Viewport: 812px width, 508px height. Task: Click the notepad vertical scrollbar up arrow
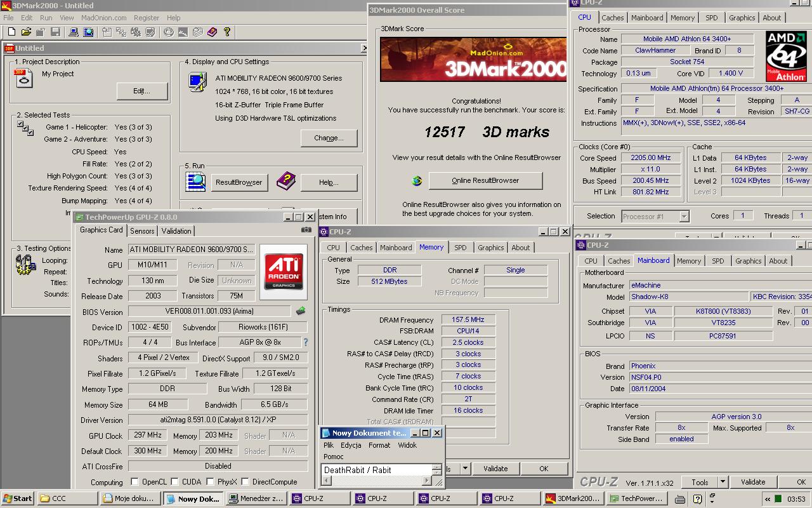pyautogui.click(x=436, y=467)
